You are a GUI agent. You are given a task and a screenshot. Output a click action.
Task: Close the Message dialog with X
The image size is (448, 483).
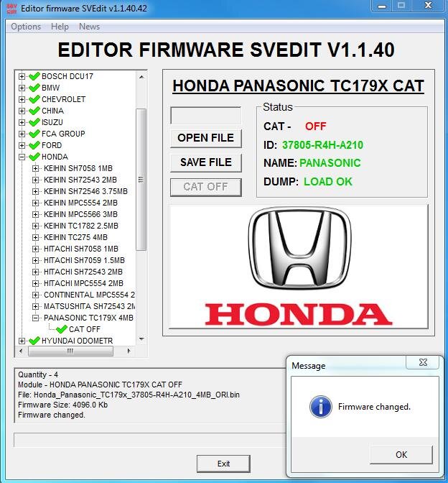423,362
